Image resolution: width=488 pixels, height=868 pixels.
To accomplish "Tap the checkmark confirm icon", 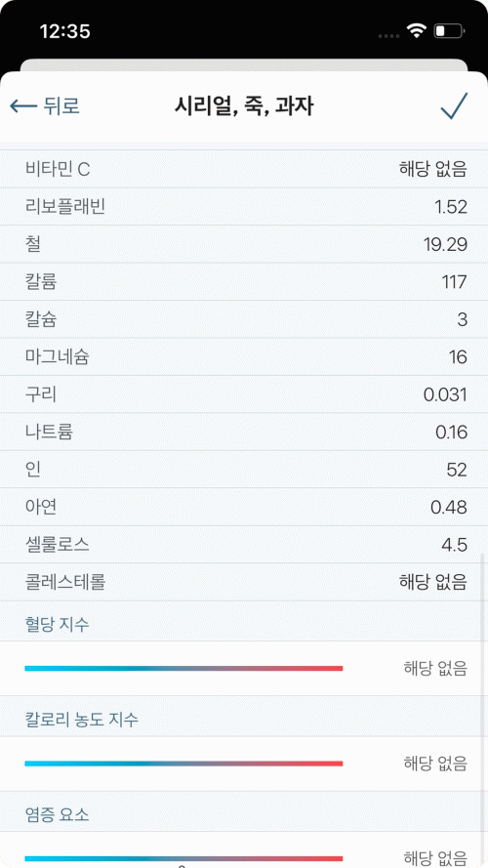I will (x=454, y=105).
